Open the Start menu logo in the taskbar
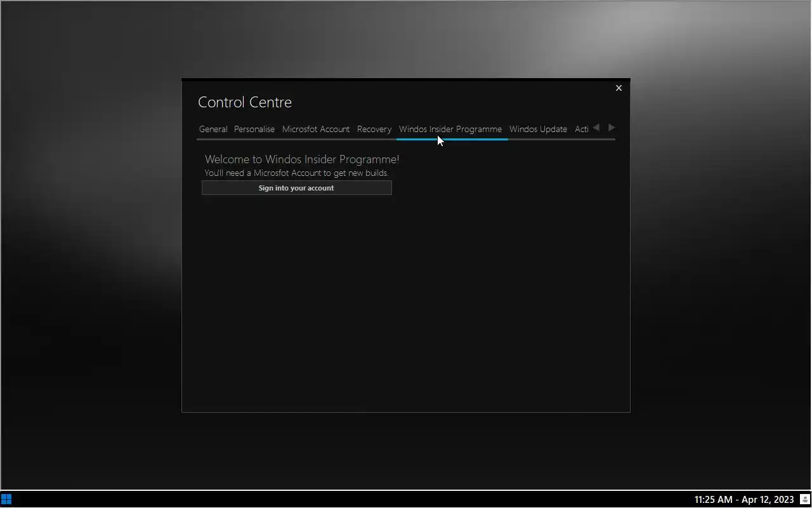 pos(6,499)
